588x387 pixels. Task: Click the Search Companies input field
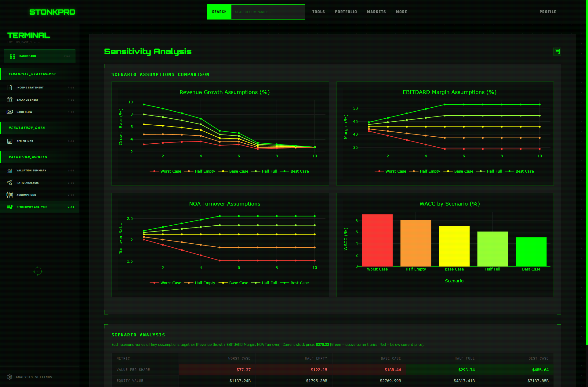click(268, 12)
